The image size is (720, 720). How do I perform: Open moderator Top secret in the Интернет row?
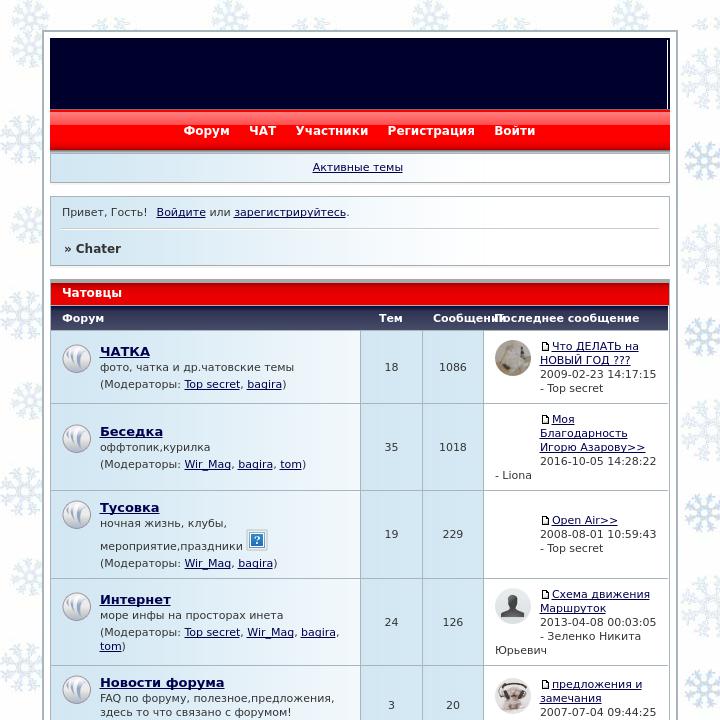coord(212,632)
